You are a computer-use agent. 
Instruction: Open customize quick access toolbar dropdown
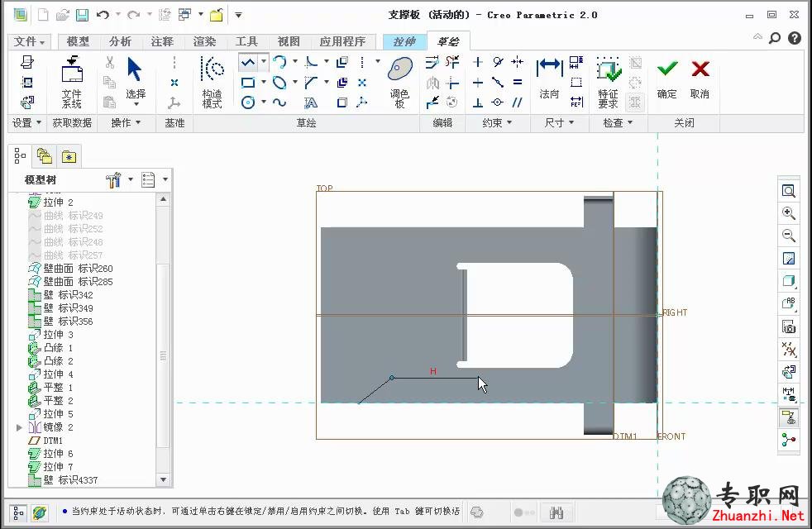238,15
